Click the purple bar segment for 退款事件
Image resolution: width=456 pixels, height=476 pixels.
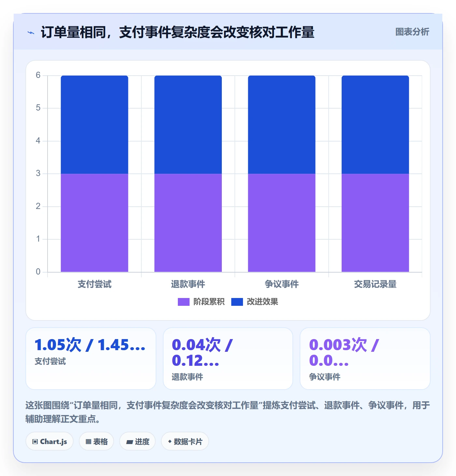(x=188, y=223)
